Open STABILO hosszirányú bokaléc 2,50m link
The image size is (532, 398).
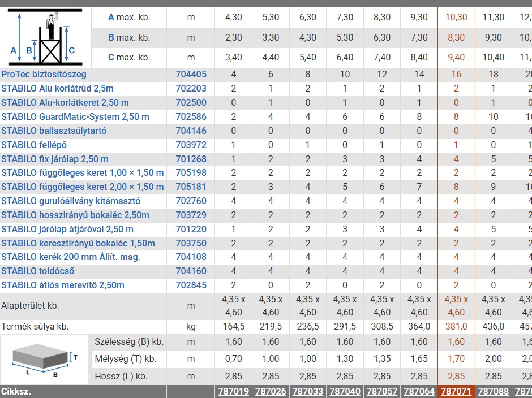pos(75,215)
